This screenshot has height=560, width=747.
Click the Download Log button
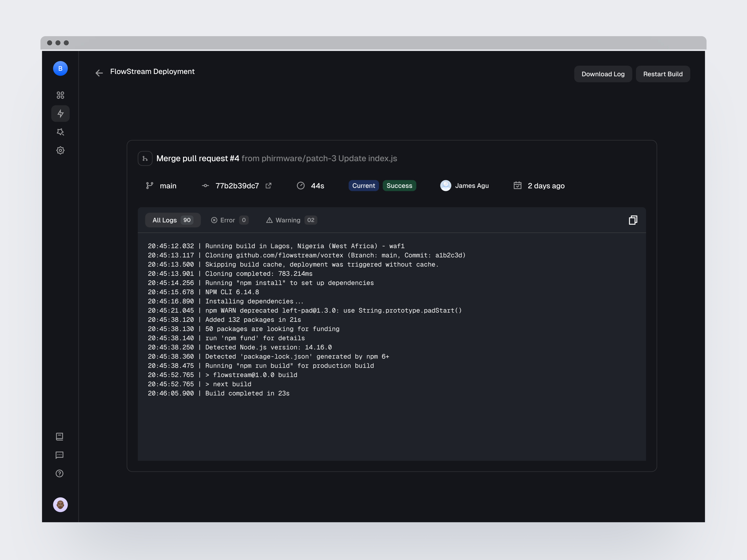point(603,74)
